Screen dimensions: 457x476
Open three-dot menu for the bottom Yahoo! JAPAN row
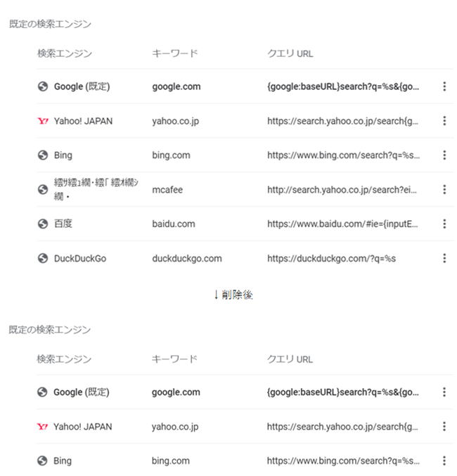click(444, 427)
